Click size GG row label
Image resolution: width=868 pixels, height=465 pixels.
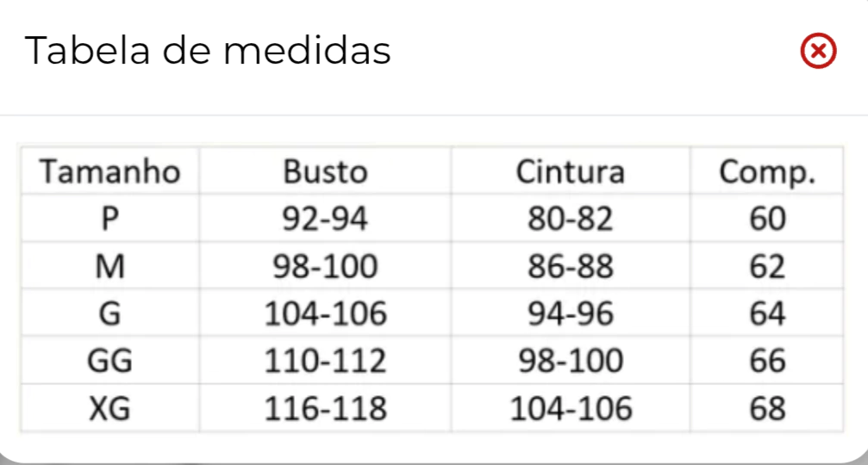(109, 361)
